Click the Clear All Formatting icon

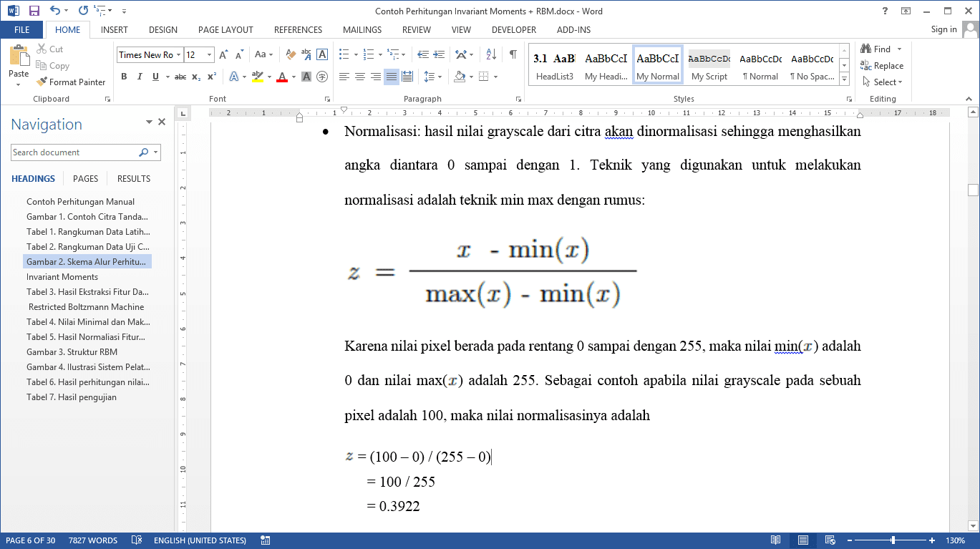(291, 54)
